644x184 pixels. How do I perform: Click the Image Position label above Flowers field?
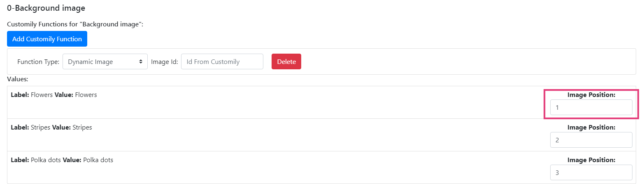[x=591, y=95]
